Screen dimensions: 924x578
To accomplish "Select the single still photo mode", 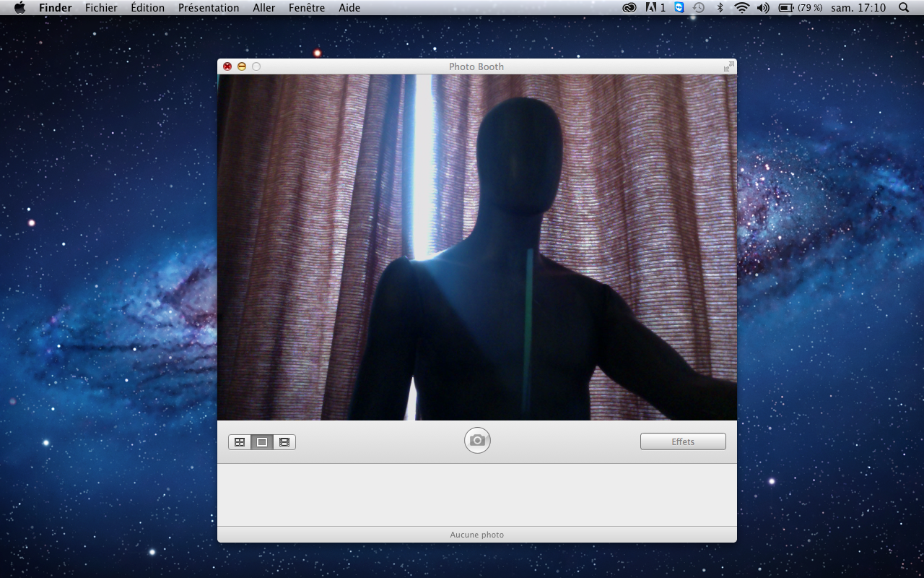I will 262,442.
